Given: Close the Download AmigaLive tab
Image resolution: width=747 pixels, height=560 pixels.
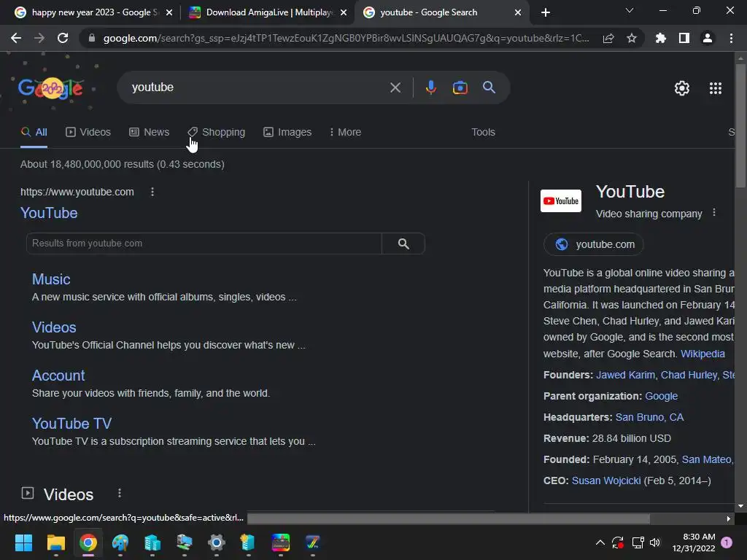Looking at the screenshot, I should click(x=344, y=12).
